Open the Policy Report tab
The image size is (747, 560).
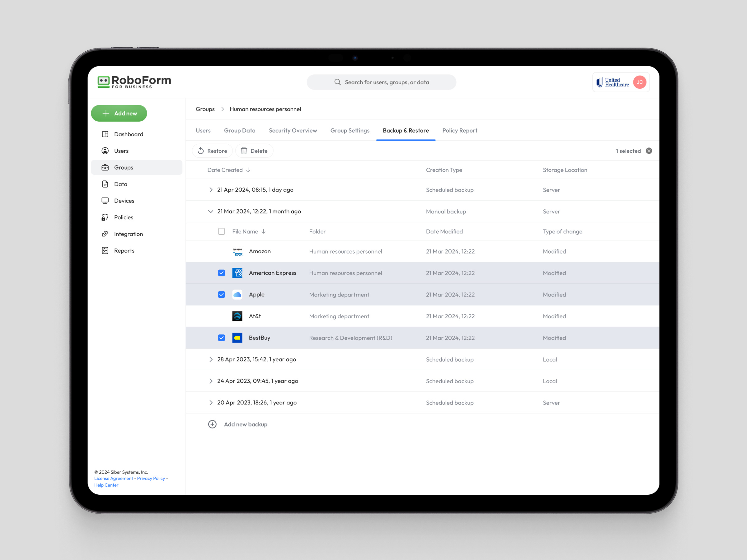pos(460,130)
